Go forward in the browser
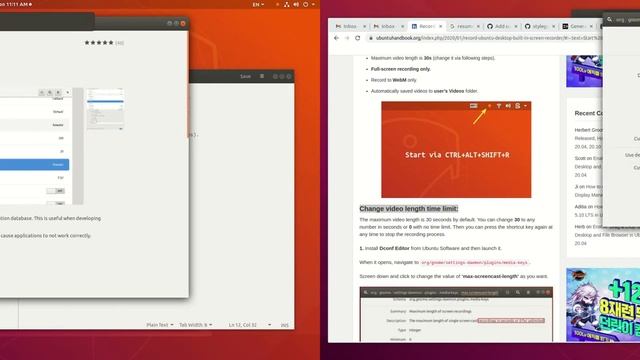 [x=347, y=38]
